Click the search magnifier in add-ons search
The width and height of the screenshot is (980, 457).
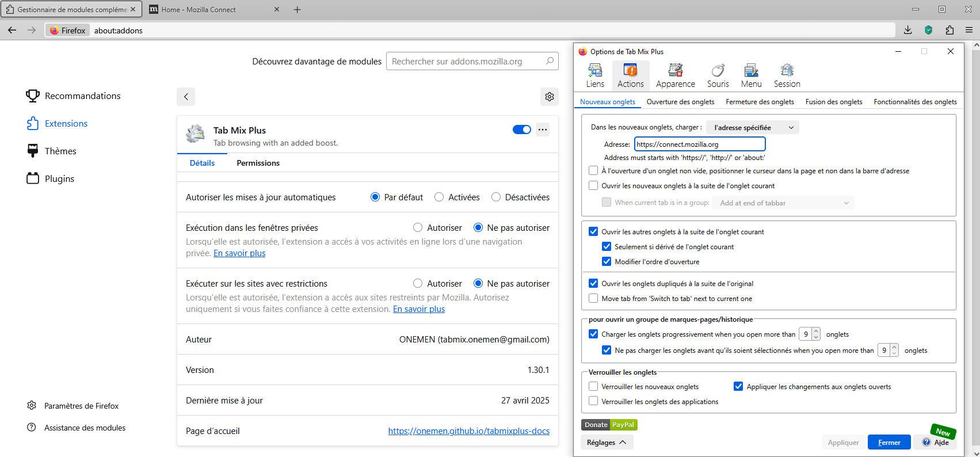click(550, 61)
